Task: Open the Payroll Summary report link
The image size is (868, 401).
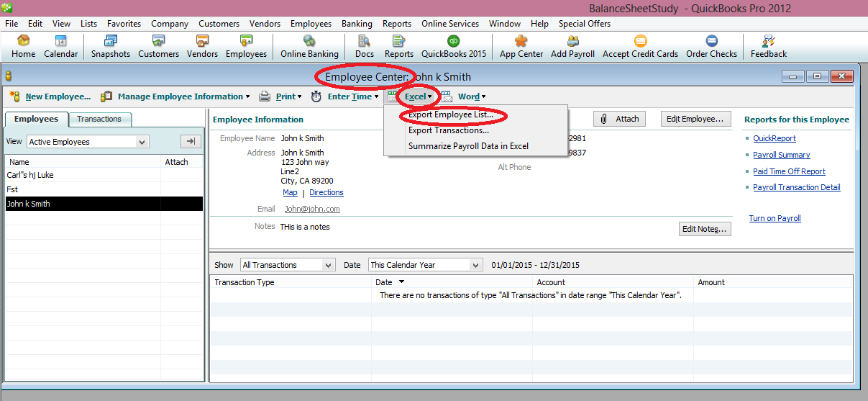Action: pos(781,155)
